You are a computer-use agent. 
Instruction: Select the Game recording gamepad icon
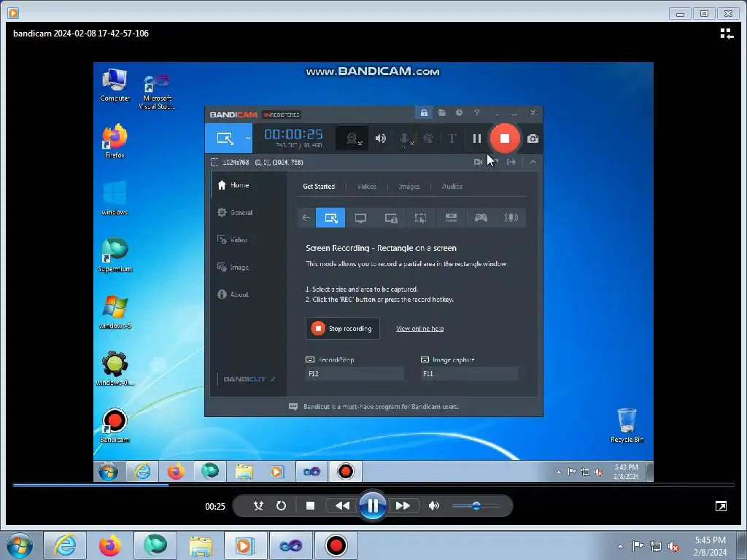[x=481, y=218]
